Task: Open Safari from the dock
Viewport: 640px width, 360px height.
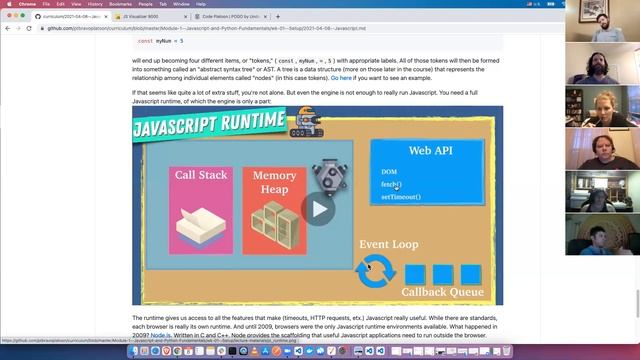Action: tap(155, 351)
